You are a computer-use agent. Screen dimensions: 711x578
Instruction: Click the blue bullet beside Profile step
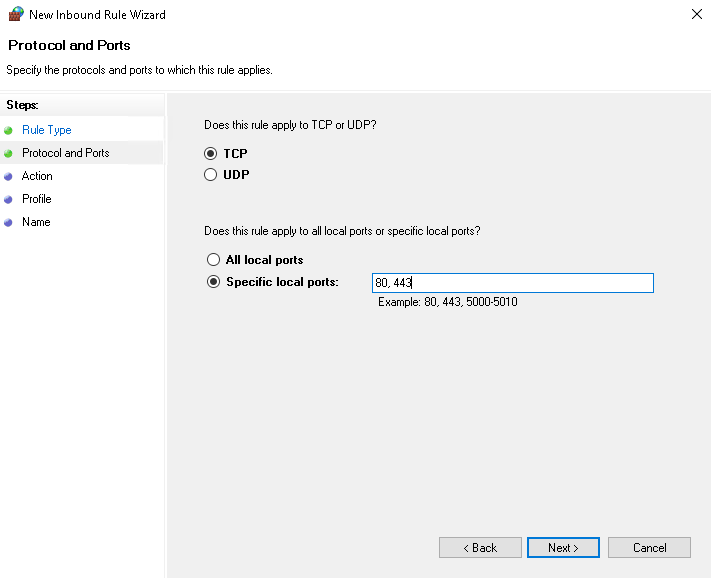(x=9, y=199)
